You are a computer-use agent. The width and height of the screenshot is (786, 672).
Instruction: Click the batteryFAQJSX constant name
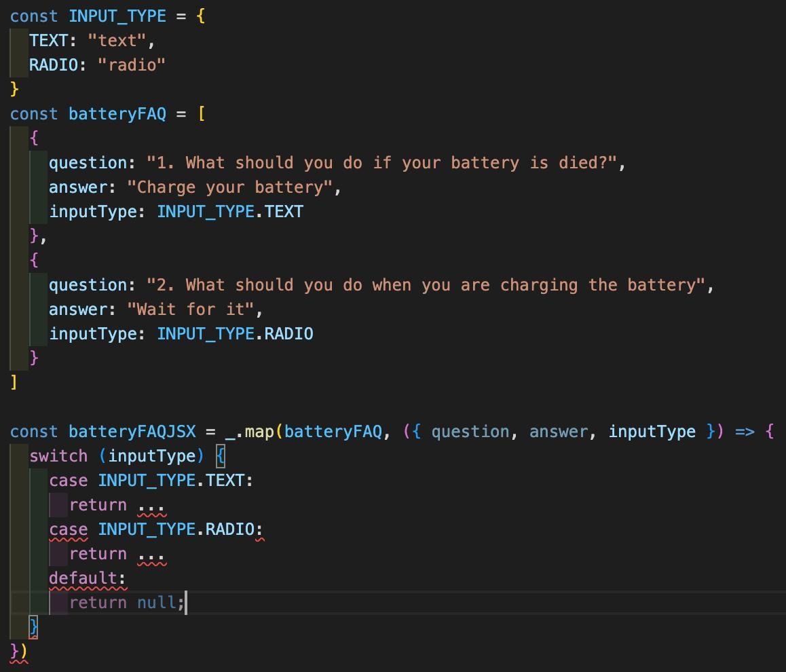(x=134, y=431)
